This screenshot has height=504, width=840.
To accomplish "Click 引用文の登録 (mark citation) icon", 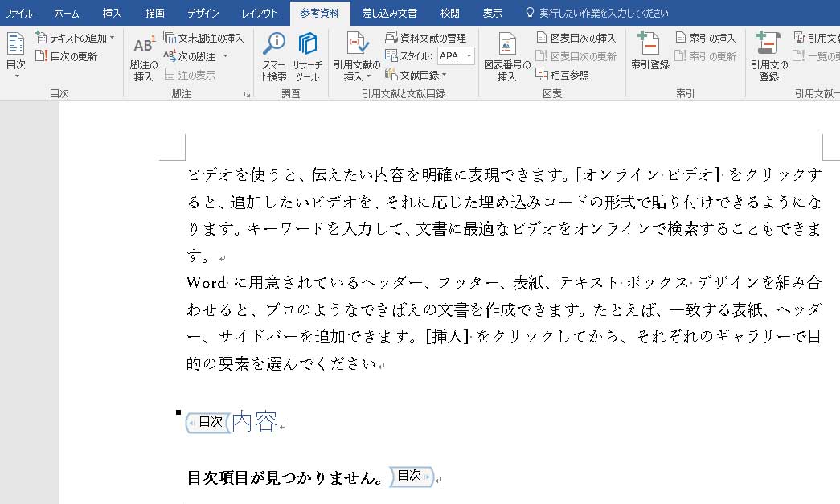I will 769,58.
